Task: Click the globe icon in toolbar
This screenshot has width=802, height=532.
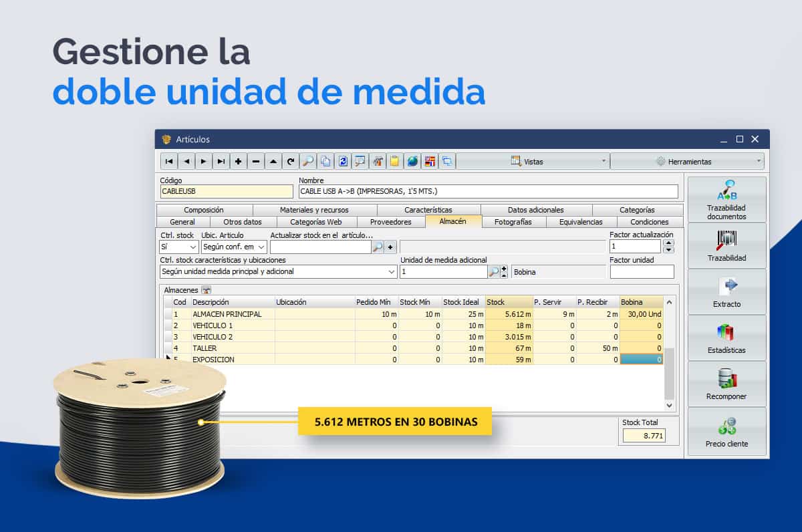Action: [x=412, y=161]
